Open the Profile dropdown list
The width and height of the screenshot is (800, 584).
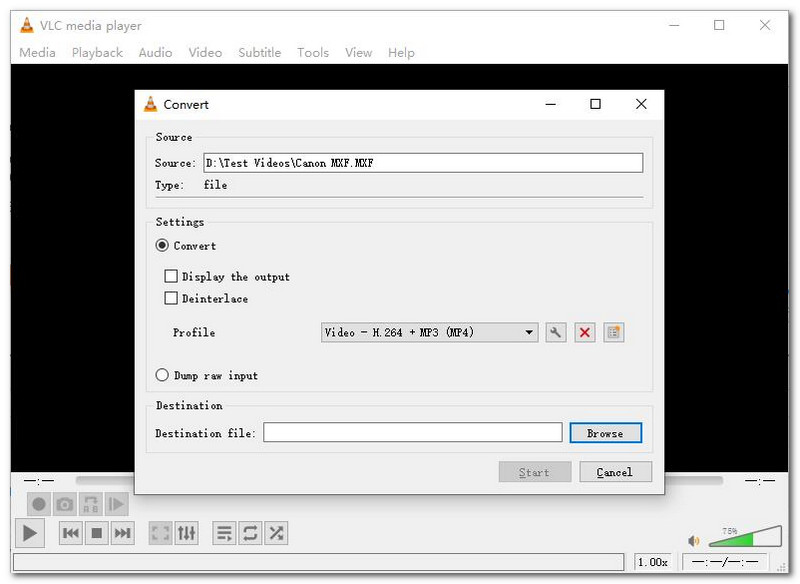pyautogui.click(x=430, y=333)
